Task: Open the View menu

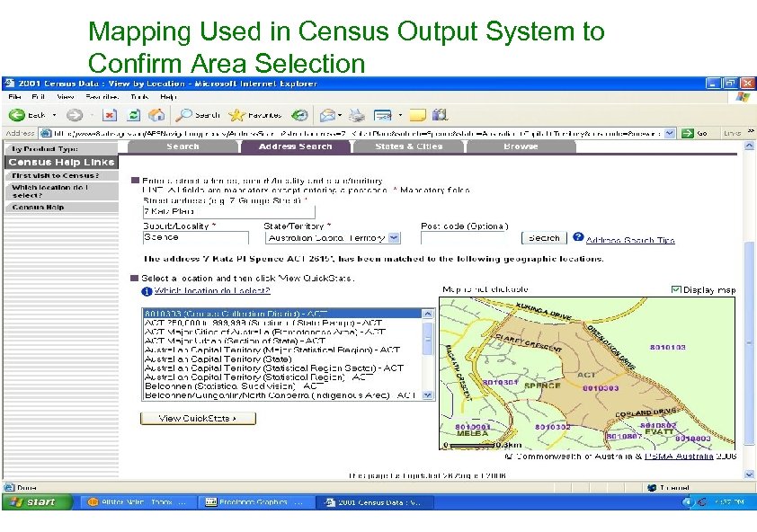Action: (65, 97)
